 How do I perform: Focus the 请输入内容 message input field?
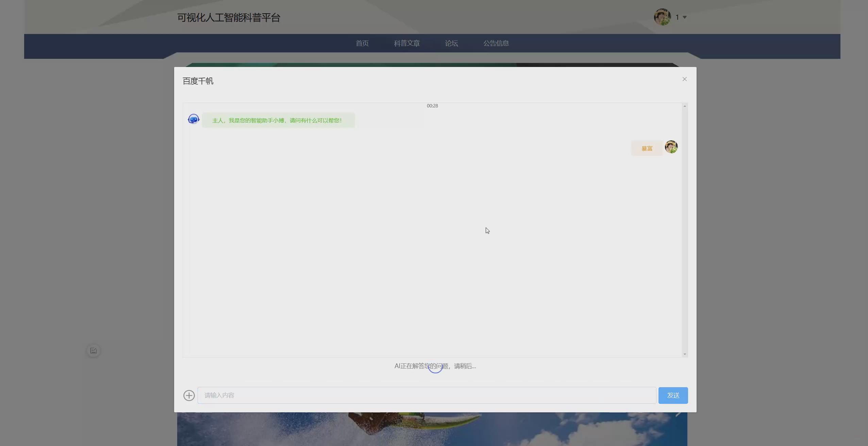[427, 395]
